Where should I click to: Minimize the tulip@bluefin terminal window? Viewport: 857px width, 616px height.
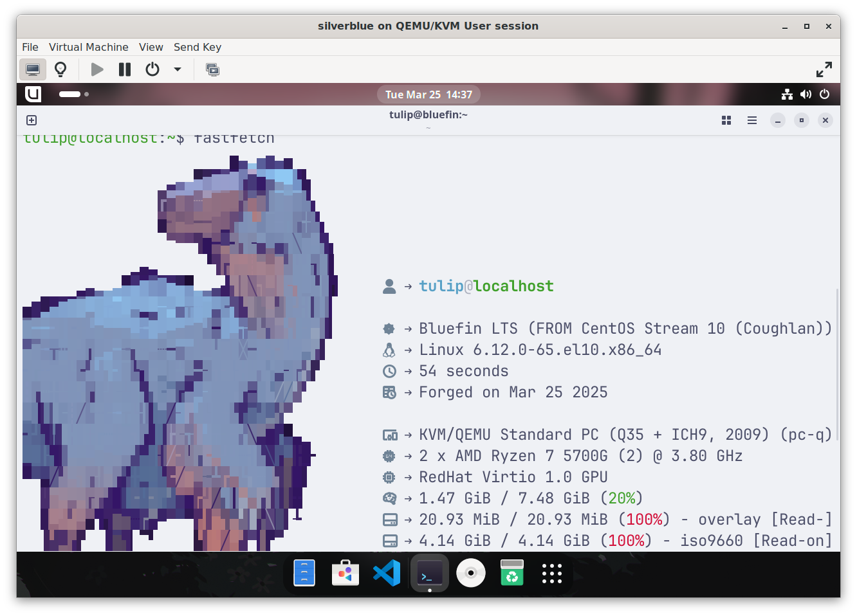[x=778, y=120]
